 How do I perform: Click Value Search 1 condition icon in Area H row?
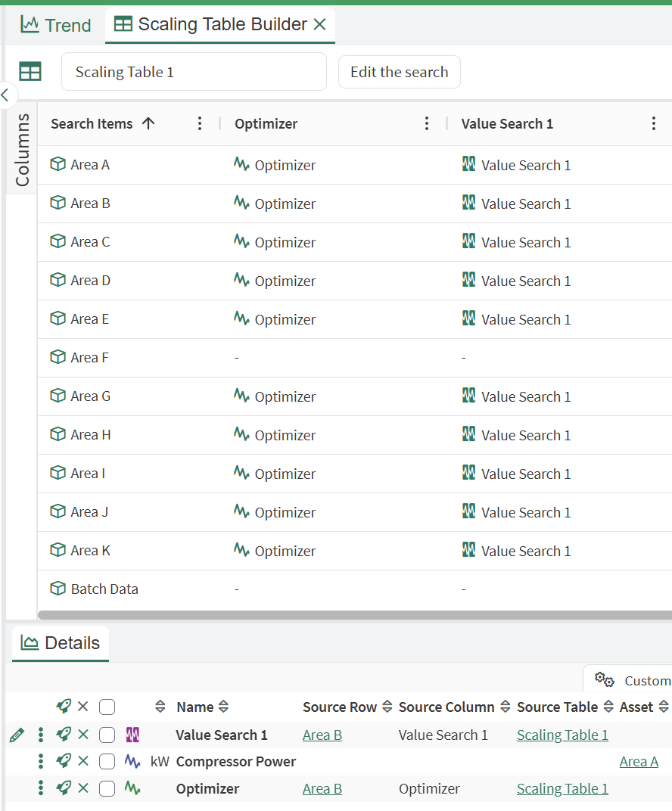pyautogui.click(x=468, y=434)
